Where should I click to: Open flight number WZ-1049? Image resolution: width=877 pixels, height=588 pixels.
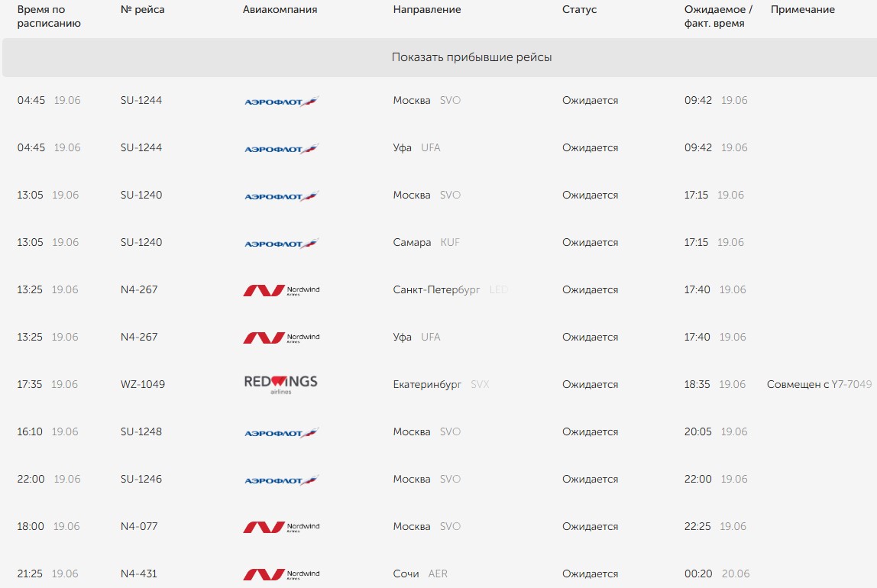pyautogui.click(x=142, y=384)
